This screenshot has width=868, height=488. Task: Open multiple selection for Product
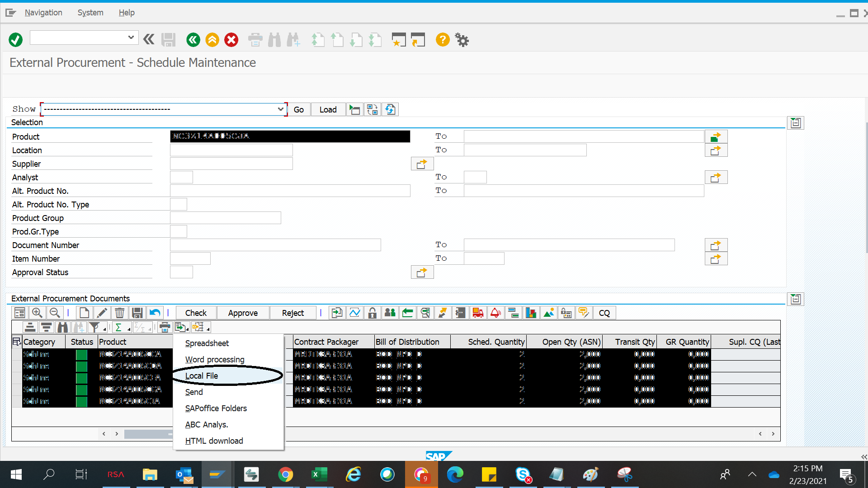pos(716,136)
